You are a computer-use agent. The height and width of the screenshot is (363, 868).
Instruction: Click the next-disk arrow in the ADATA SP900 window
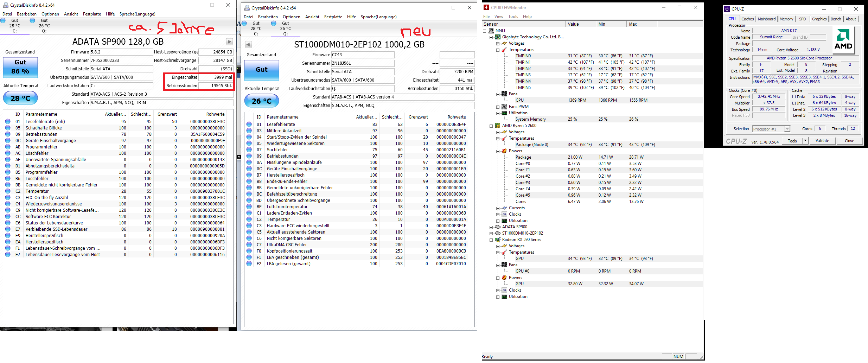(x=229, y=42)
